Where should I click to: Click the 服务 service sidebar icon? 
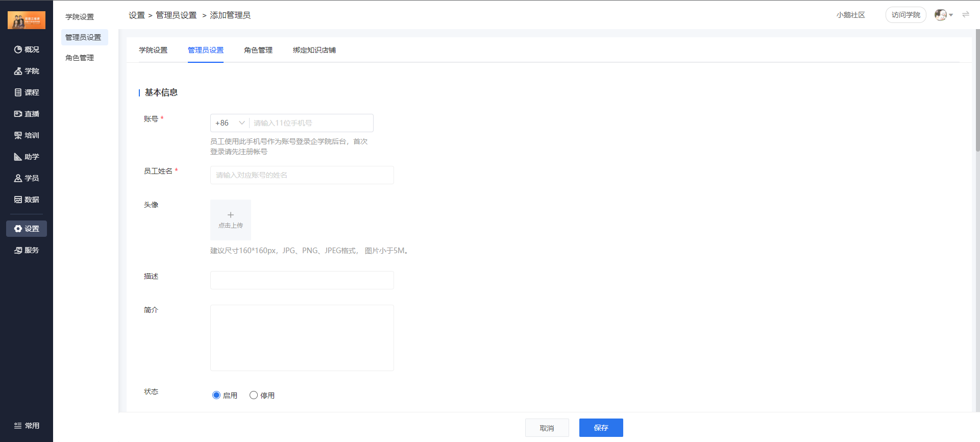[18, 250]
